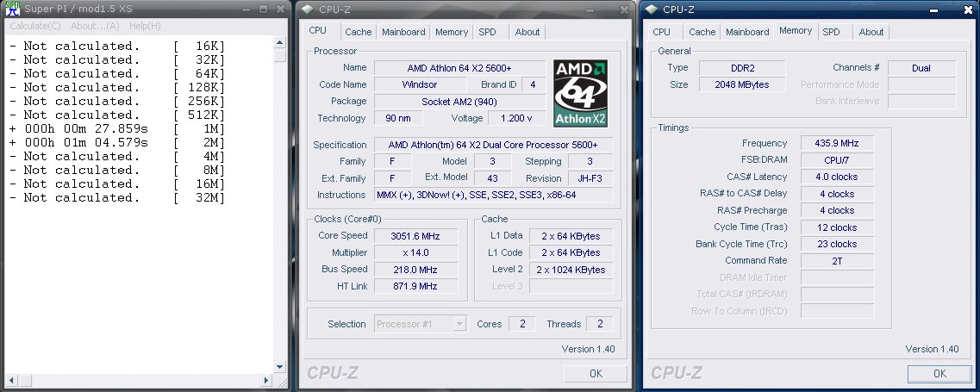Switch to CPU tab in right CPU-Z window
This screenshot has height=392, width=980.
point(661,32)
